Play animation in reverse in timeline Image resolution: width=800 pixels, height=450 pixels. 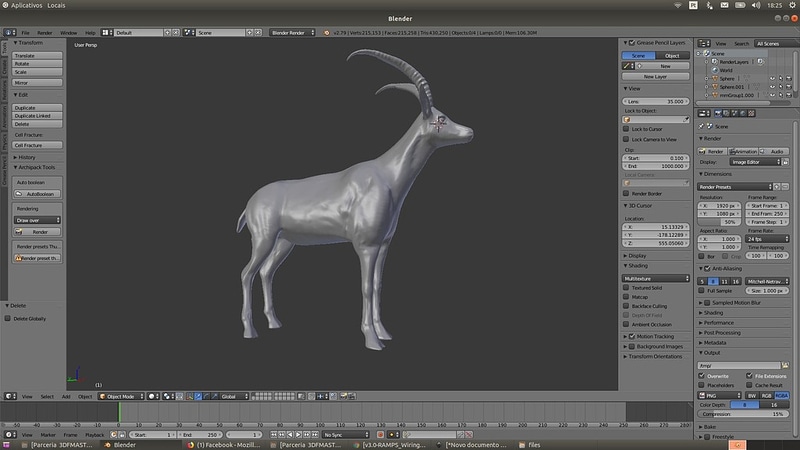[290, 435]
